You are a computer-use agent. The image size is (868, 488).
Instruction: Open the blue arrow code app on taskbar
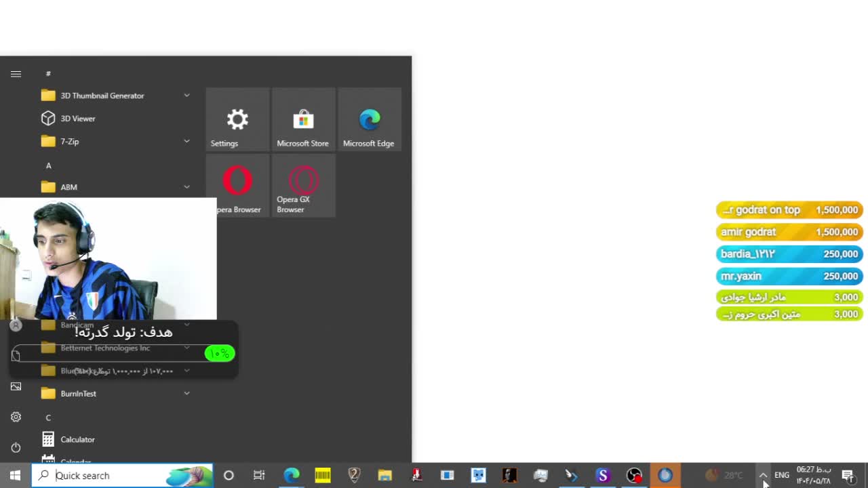coord(572,475)
